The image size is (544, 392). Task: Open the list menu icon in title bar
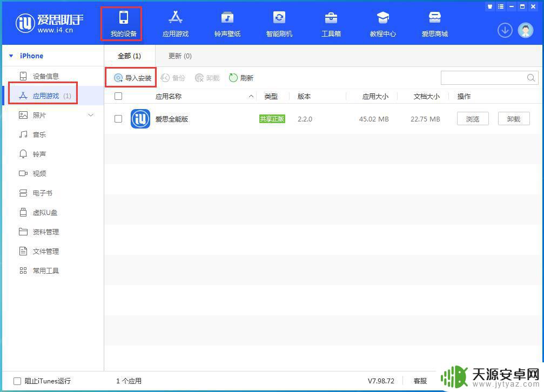501,6
